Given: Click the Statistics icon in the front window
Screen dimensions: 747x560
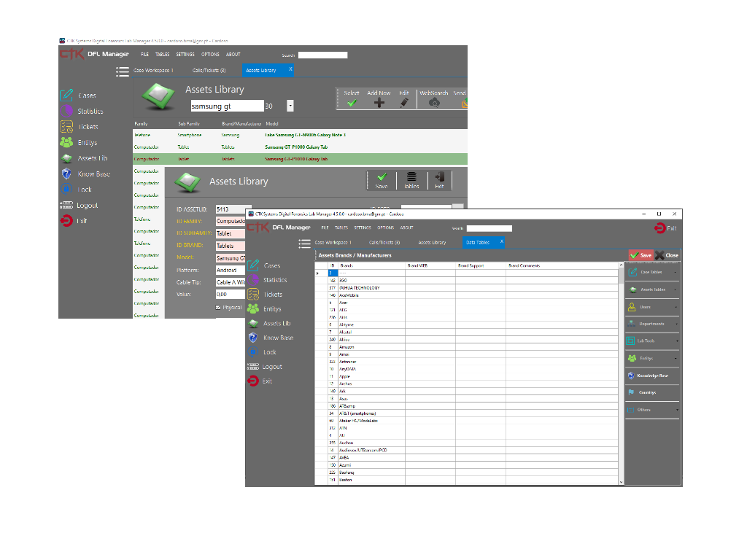Looking at the screenshot, I should tap(252, 280).
